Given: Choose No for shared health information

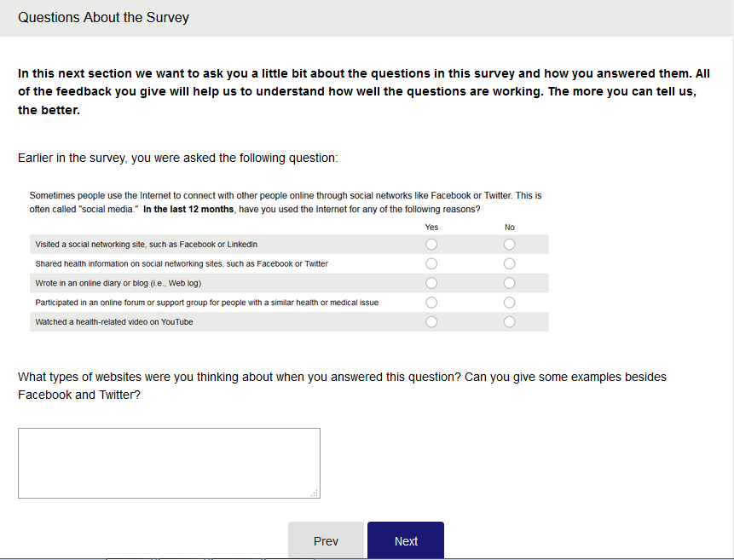Looking at the screenshot, I should [510, 263].
